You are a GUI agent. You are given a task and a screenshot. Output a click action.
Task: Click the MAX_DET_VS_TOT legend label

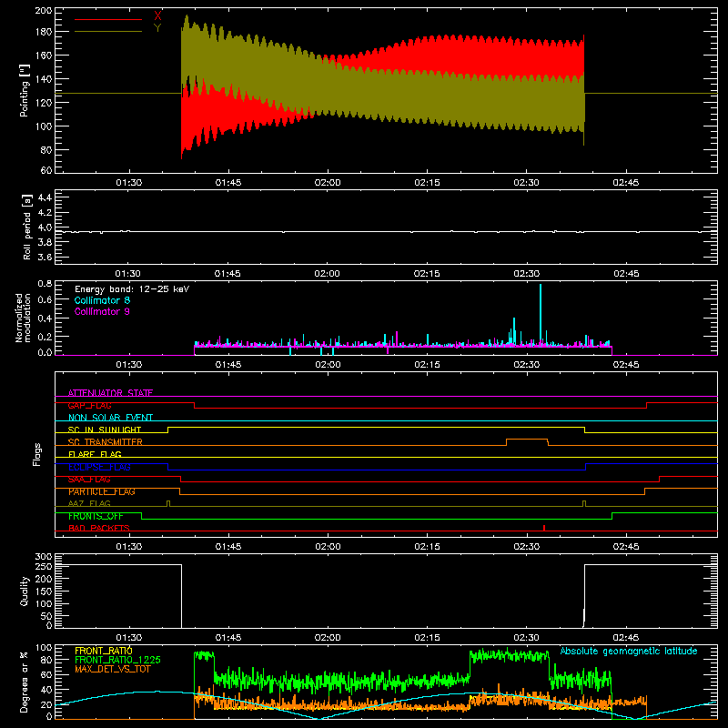(112, 669)
